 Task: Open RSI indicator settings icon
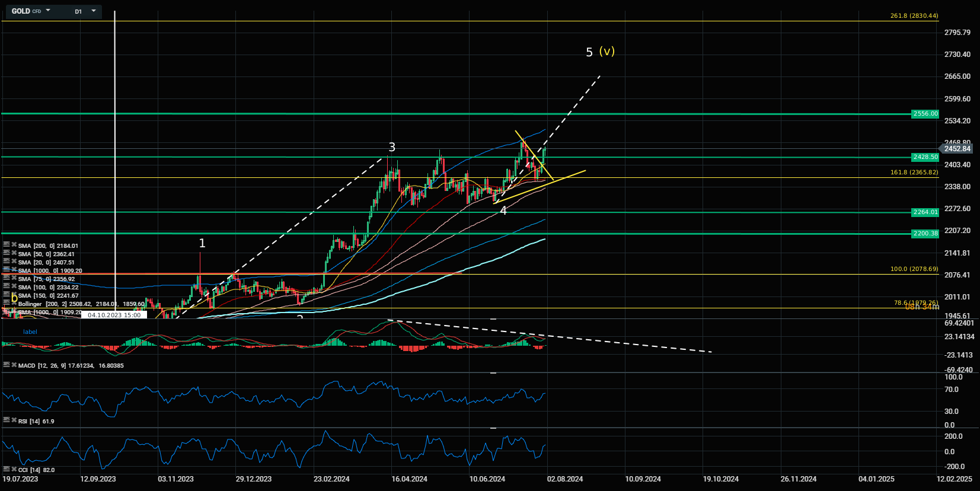click(7, 420)
